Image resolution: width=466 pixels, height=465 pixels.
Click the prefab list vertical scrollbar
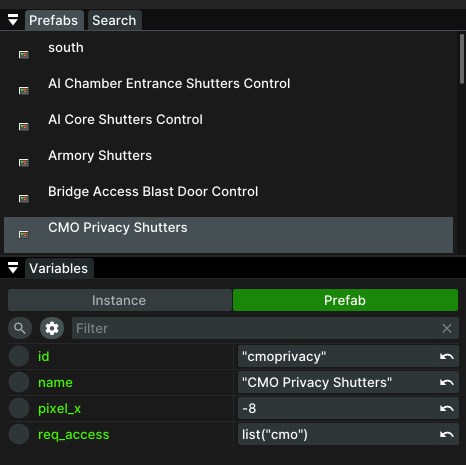pos(462,59)
